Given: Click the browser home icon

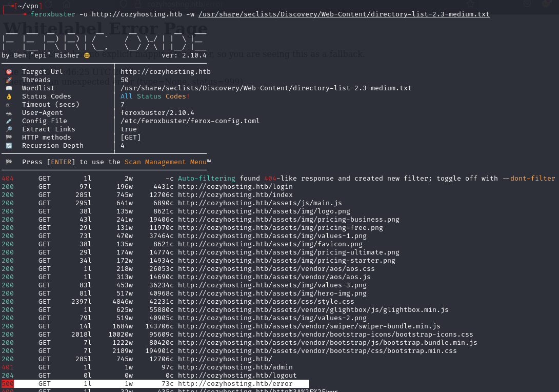Looking at the screenshot, I should point(67,4).
